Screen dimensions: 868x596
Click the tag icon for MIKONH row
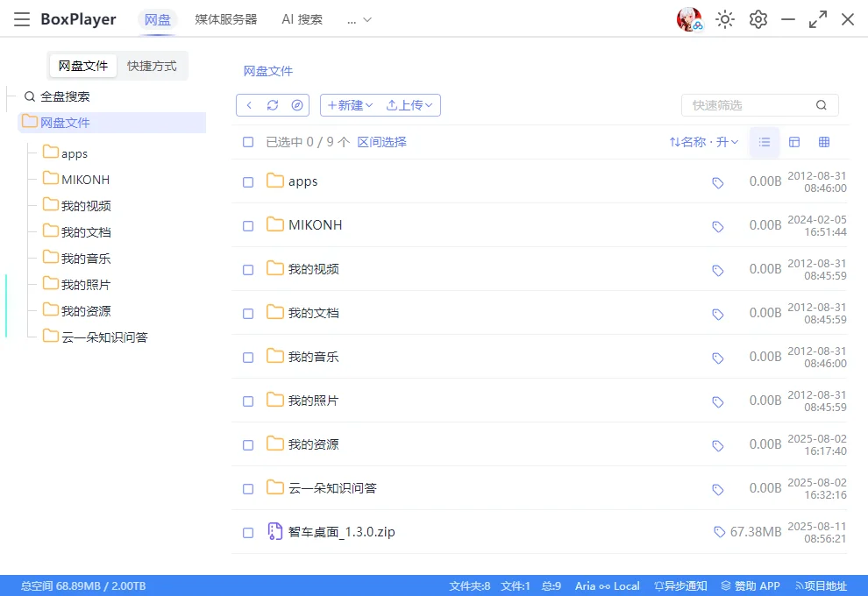click(x=718, y=226)
